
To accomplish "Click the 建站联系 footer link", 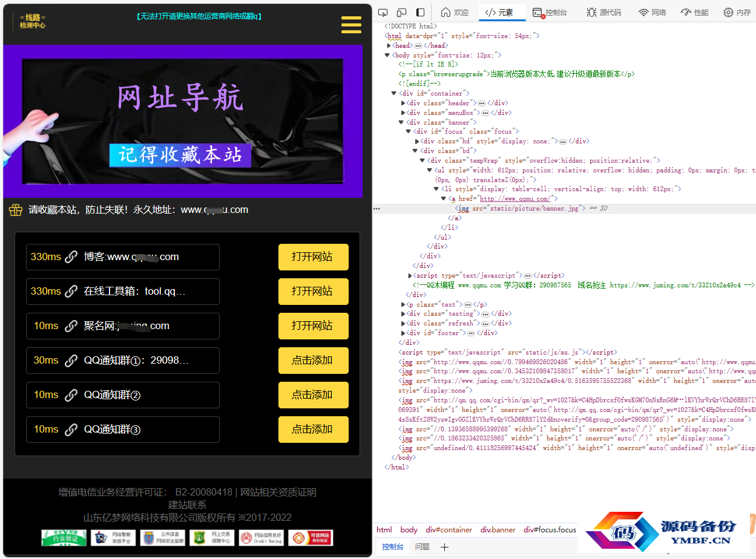I will click(188, 505).
